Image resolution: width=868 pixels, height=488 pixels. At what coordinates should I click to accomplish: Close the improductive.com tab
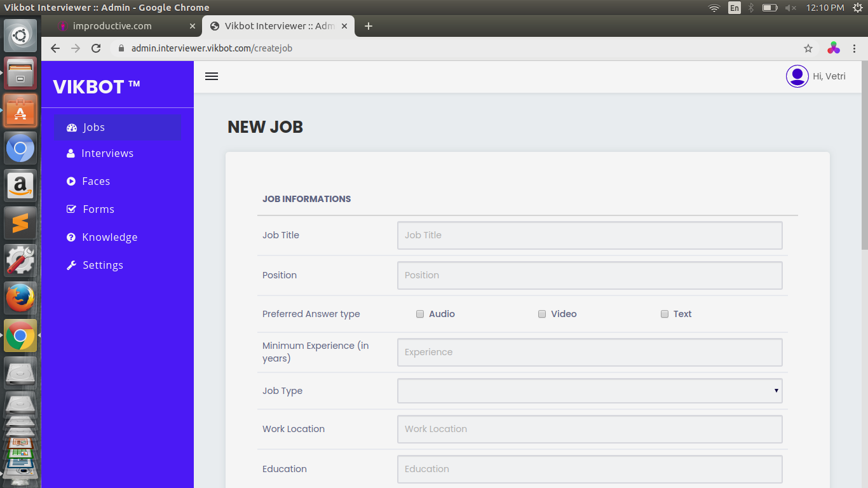[x=193, y=26]
